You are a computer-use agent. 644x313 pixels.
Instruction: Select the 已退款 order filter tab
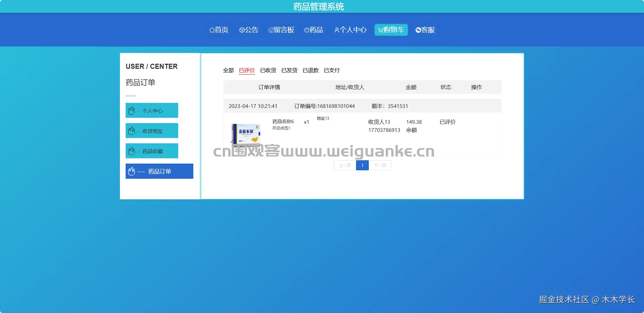tap(311, 70)
